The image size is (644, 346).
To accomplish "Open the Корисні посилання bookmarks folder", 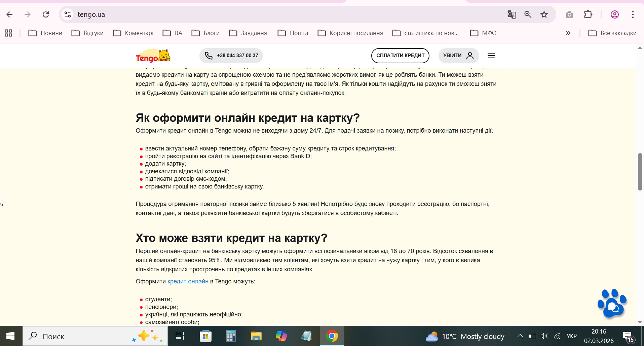I will click(x=350, y=33).
